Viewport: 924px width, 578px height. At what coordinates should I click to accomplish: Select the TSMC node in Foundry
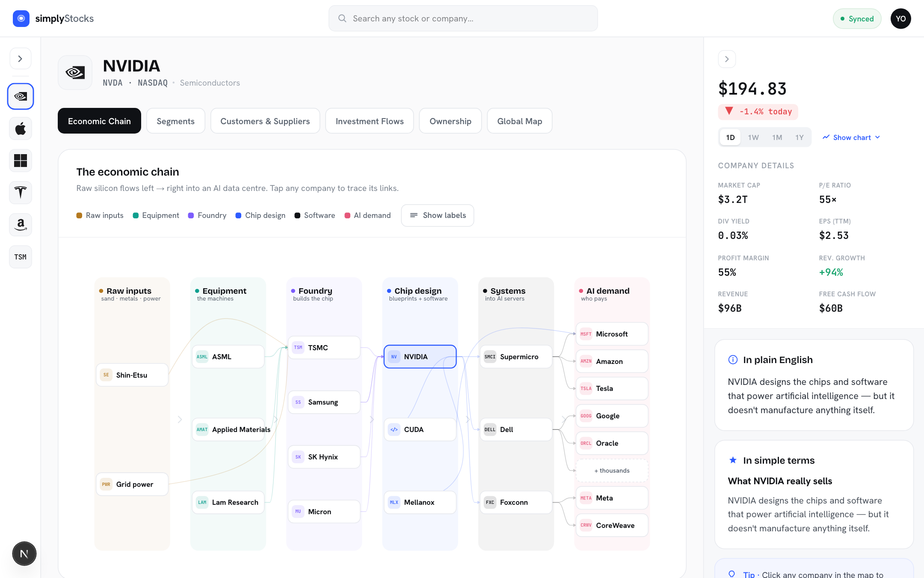[324, 348]
